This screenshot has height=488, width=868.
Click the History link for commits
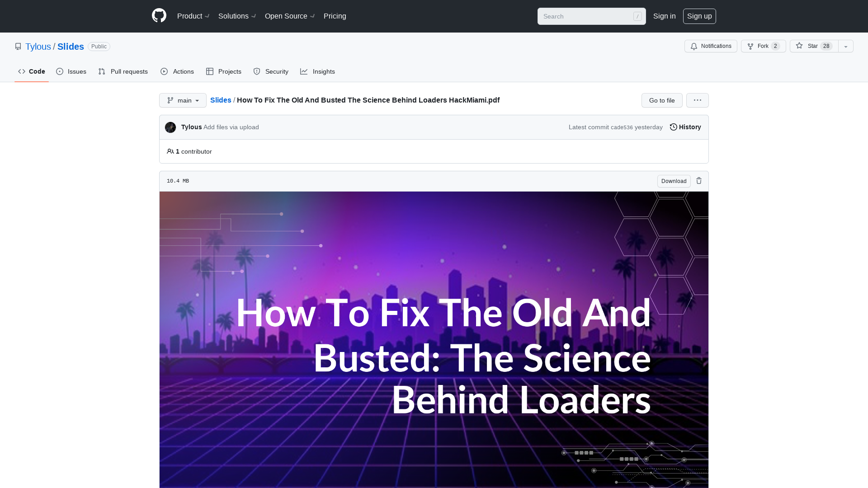click(x=685, y=127)
